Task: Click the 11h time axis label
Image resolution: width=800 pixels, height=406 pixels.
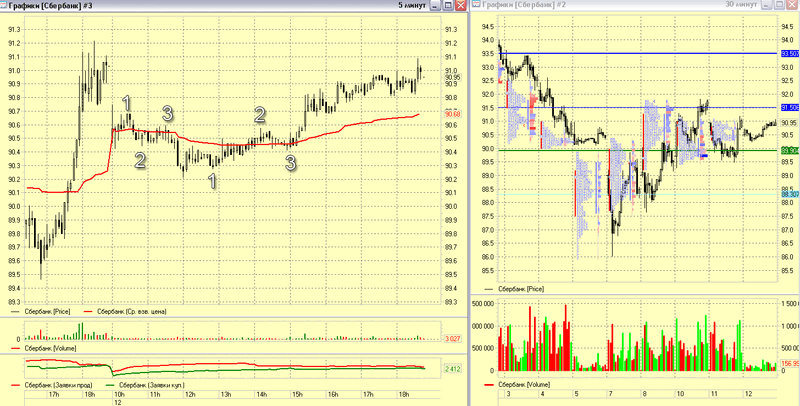Action: coord(155,395)
